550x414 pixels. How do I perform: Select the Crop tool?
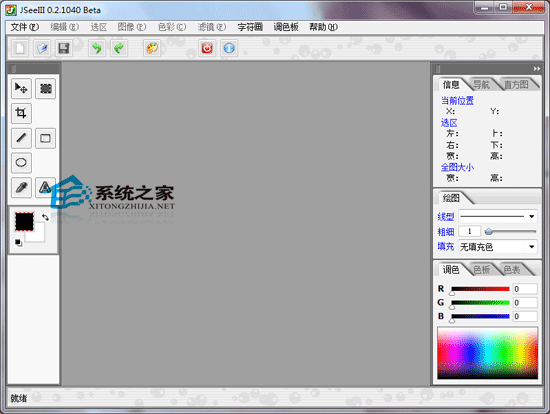point(21,113)
